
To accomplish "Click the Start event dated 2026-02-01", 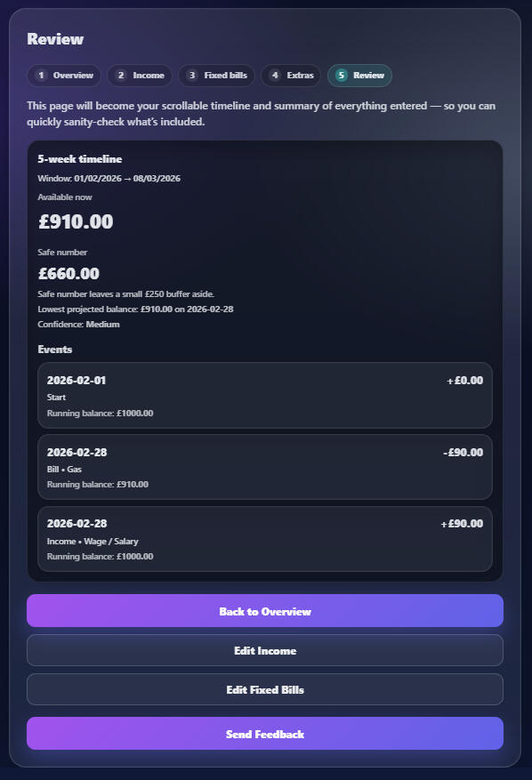I will coord(264,396).
